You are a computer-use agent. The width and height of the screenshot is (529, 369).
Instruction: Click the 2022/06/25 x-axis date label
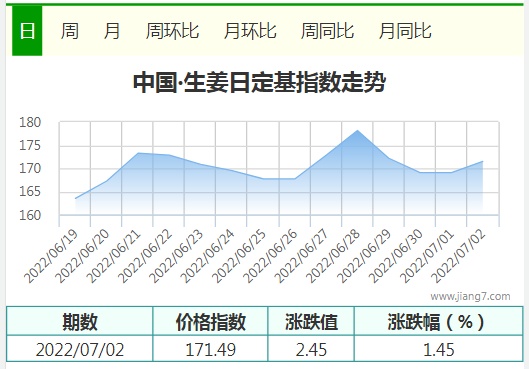coord(239,256)
